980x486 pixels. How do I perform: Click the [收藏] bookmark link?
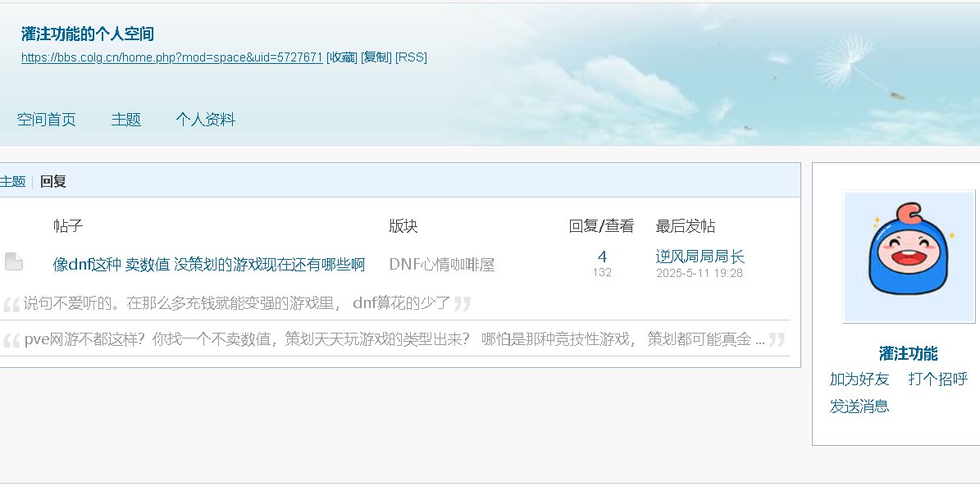342,57
